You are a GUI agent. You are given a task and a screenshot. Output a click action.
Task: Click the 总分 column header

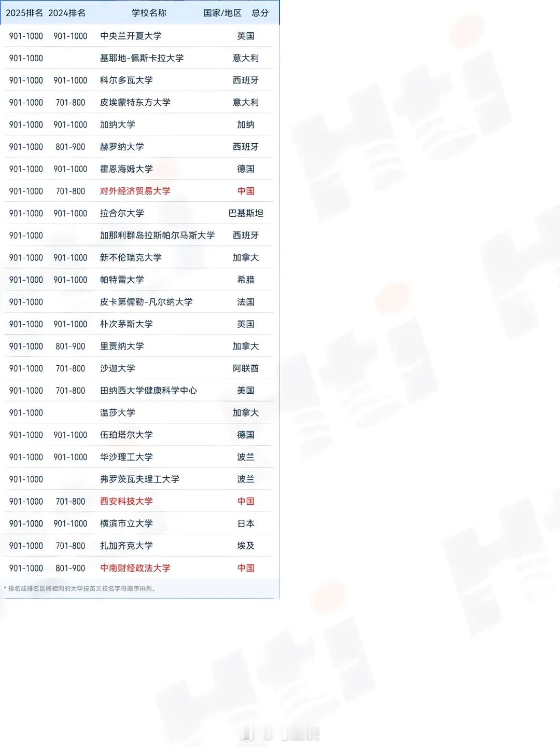tap(260, 13)
